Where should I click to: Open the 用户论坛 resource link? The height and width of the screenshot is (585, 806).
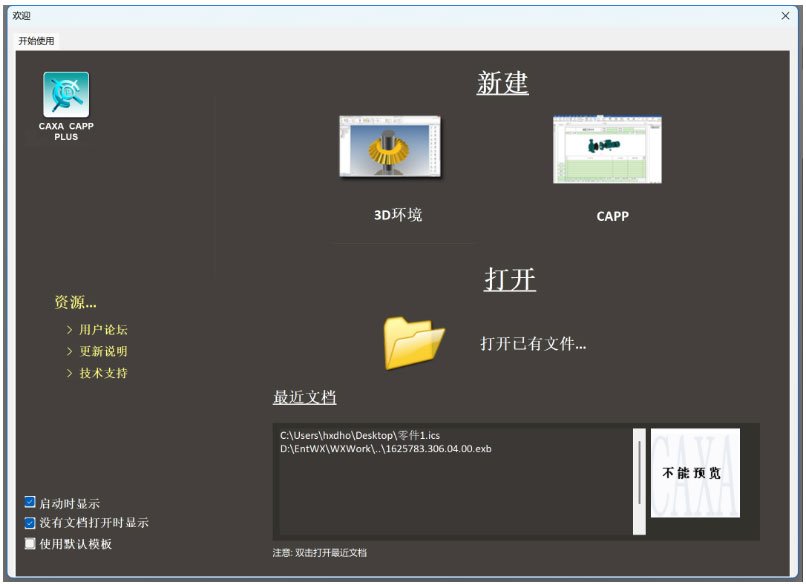pos(103,330)
